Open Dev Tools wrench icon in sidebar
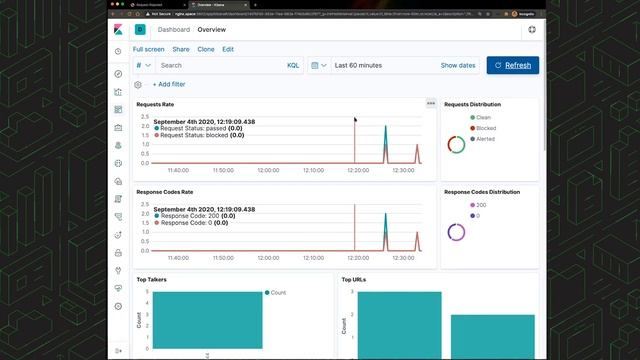This screenshot has width=640, height=360. coord(118,271)
